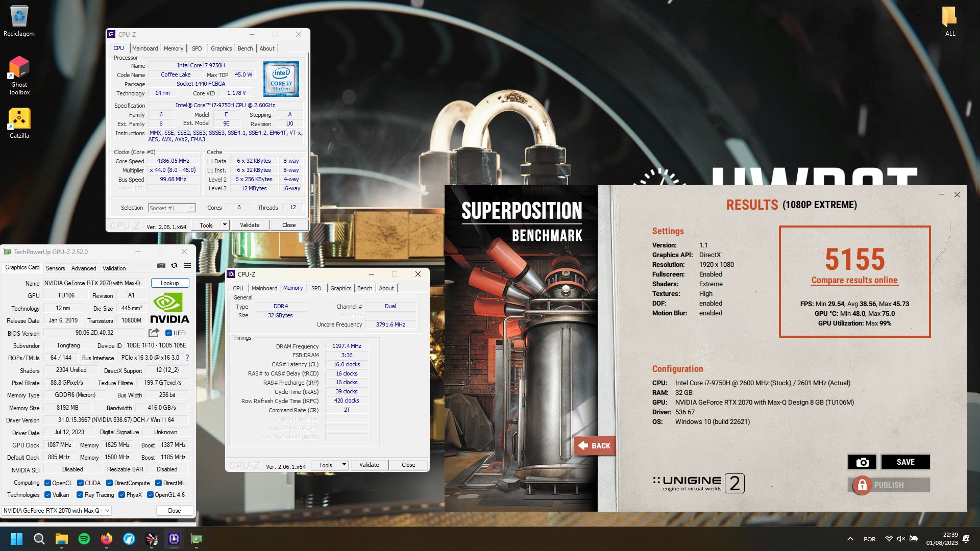Click Close button in GPU-Z
Screen dimensions: 980x551
(174, 511)
